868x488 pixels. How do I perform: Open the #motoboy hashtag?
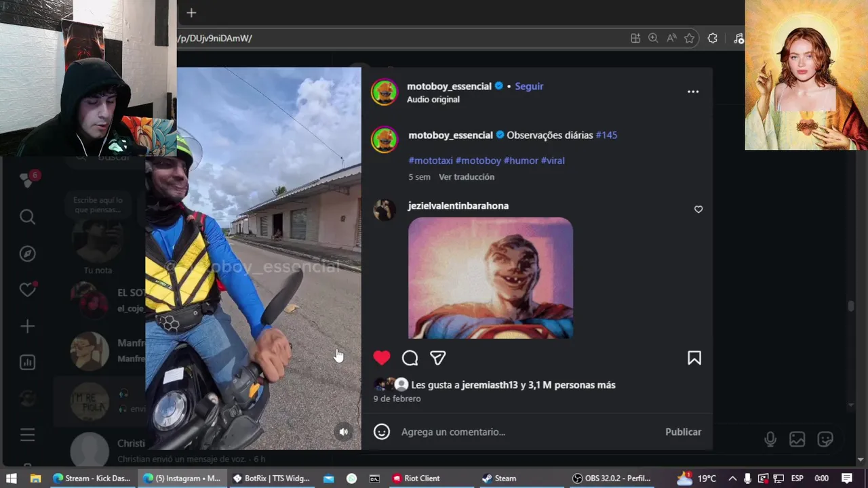pyautogui.click(x=478, y=161)
